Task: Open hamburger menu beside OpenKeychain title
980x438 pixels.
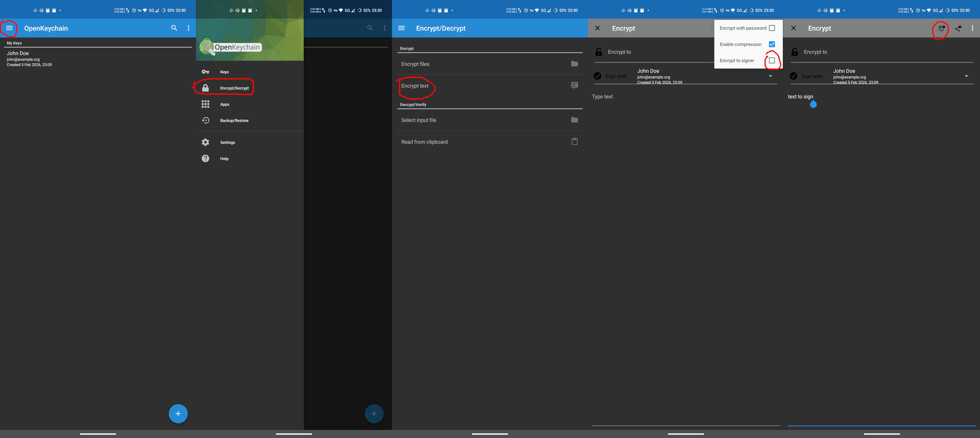Action: click(9, 28)
